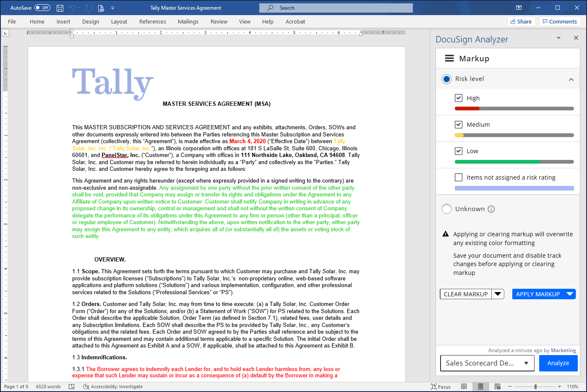Click the Undo arrow icon

click(72, 8)
